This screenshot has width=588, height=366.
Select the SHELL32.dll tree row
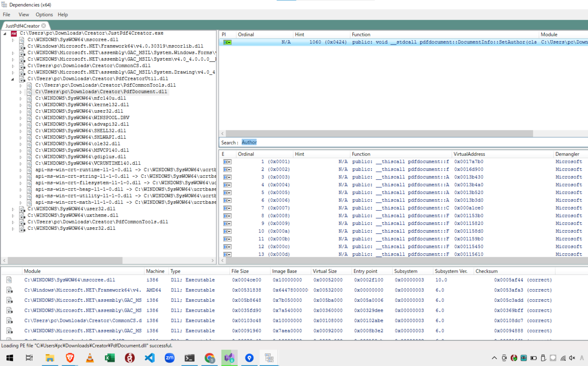point(80,131)
